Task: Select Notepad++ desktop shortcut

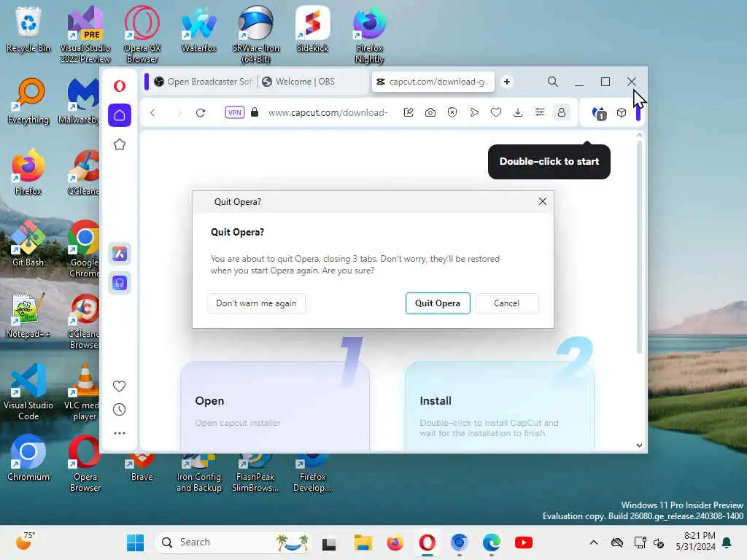Action: point(28,315)
